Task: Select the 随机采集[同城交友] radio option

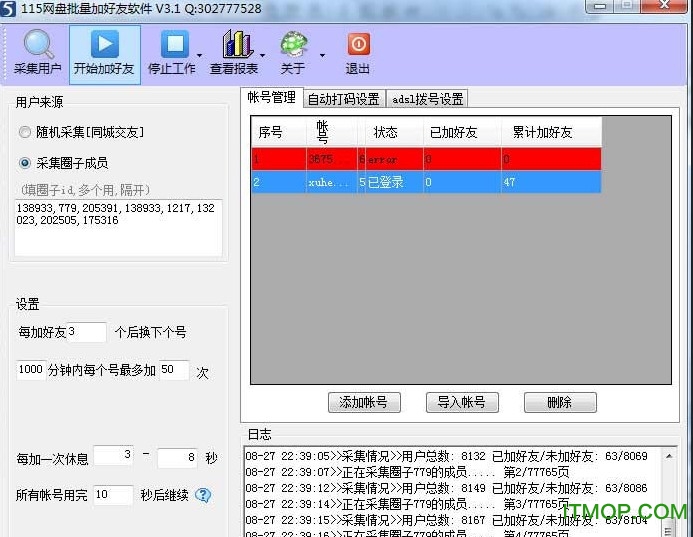Action: pos(25,132)
